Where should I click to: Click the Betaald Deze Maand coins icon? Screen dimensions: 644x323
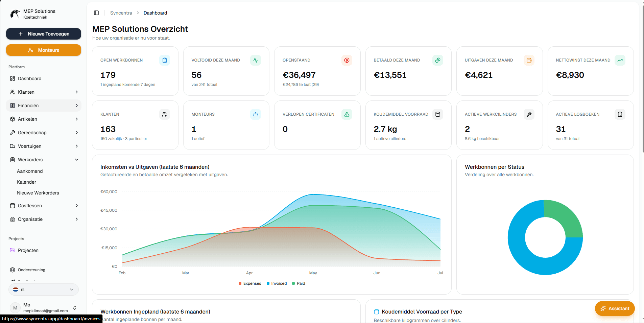coord(438,60)
